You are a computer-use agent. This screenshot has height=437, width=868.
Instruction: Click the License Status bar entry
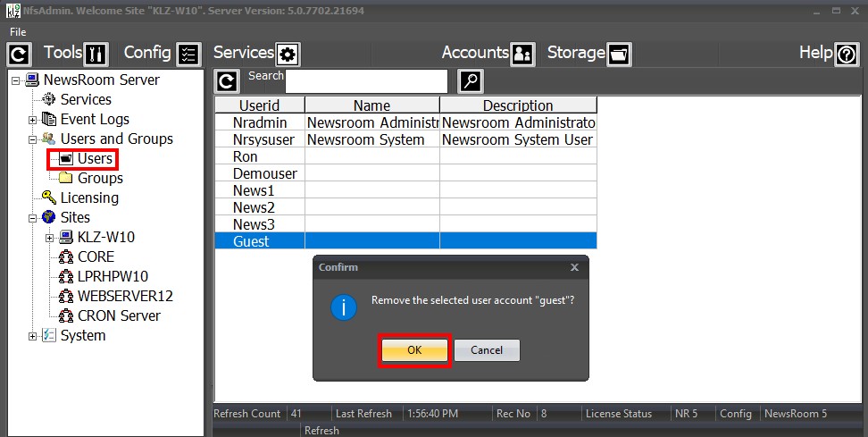[x=619, y=414]
